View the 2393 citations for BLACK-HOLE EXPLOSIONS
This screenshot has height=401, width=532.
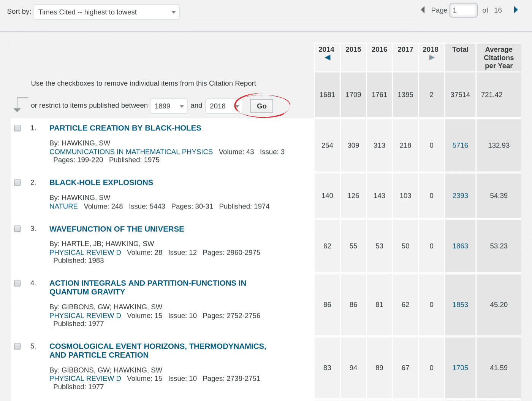[460, 196]
